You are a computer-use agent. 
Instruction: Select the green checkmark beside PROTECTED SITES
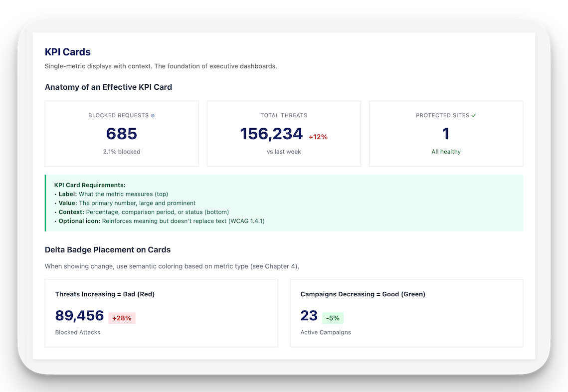pyautogui.click(x=474, y=115)
